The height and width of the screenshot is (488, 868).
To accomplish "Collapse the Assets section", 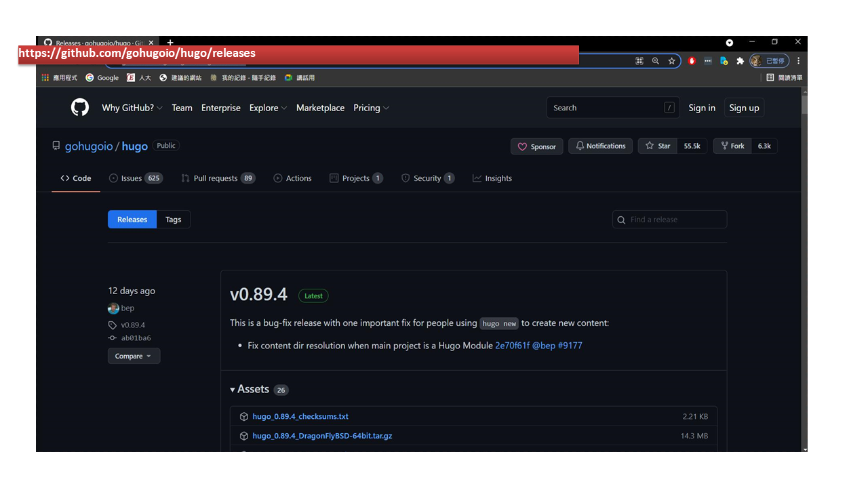I will pos(259,390).
